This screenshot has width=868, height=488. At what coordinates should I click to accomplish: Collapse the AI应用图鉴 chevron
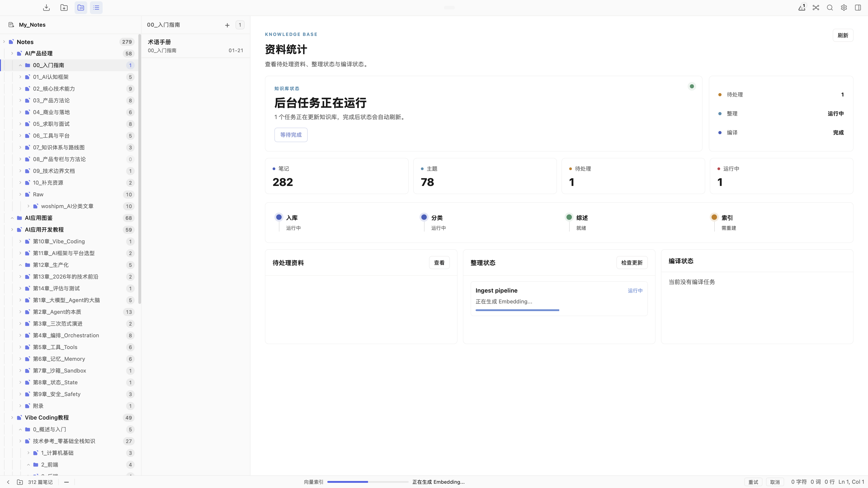click(12, 218)
